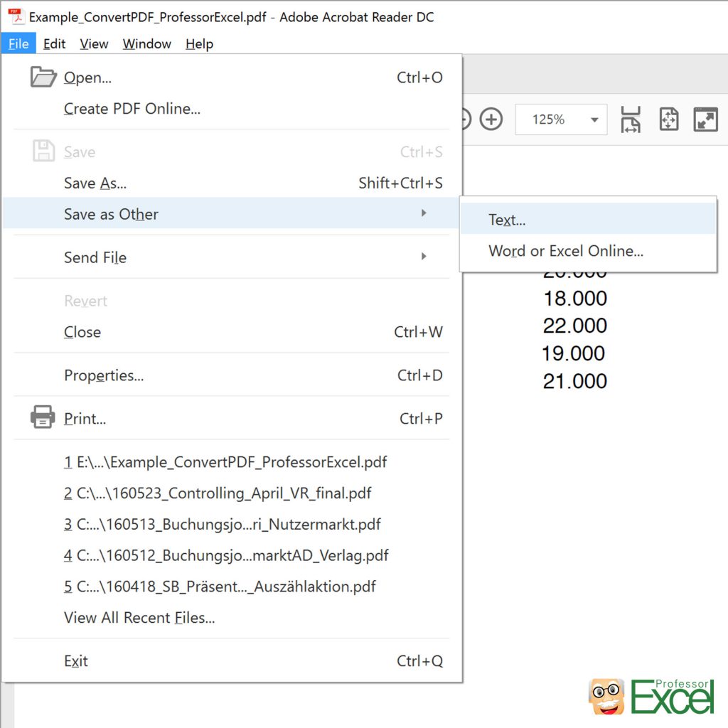
Task: Select the Fit One Full Page icon
Action: pyautogui.click(x=668, y=119)
